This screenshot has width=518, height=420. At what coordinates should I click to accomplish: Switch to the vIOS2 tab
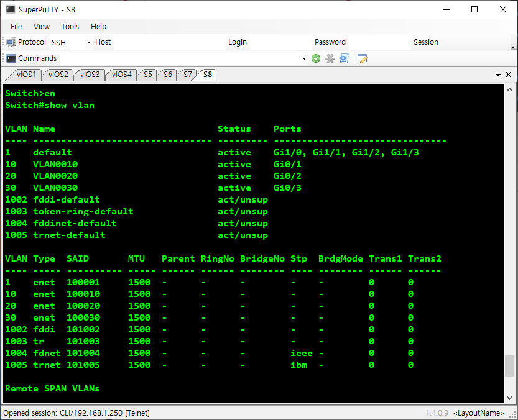pyautogui.click(x=58, y=75)
